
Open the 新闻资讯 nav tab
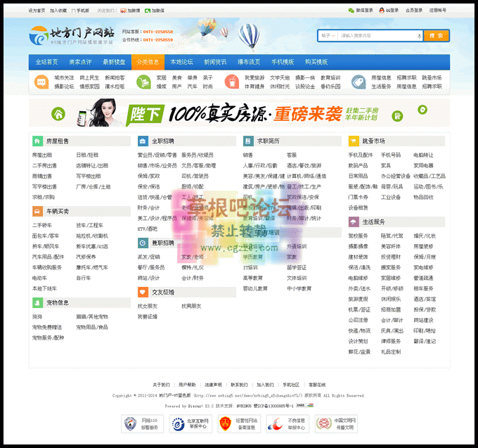tap(215, 62)
